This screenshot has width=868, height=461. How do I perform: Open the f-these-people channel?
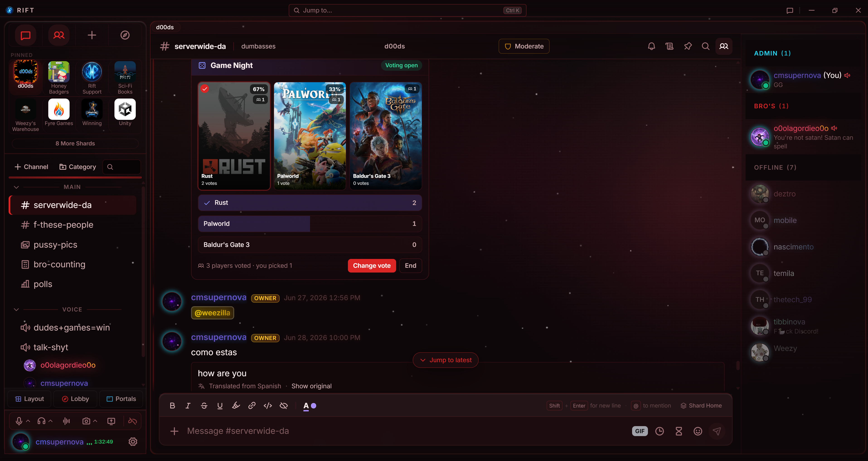coord(73,224)
